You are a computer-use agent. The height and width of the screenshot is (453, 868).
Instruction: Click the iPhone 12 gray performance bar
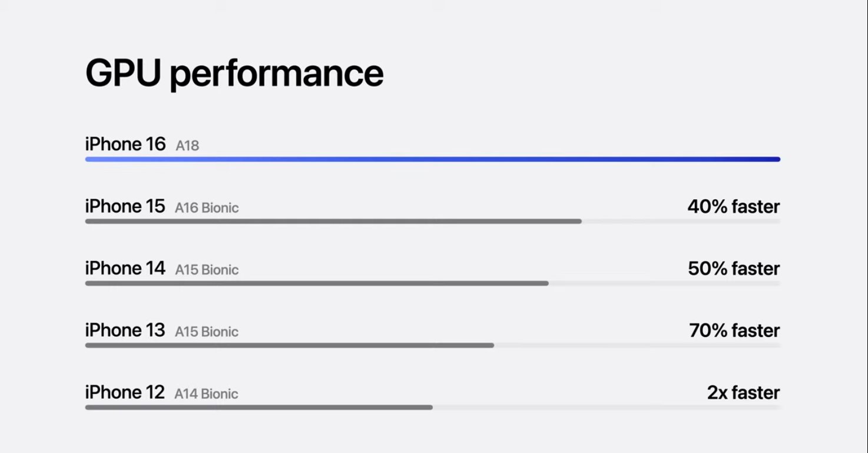[x=259, y=407]
